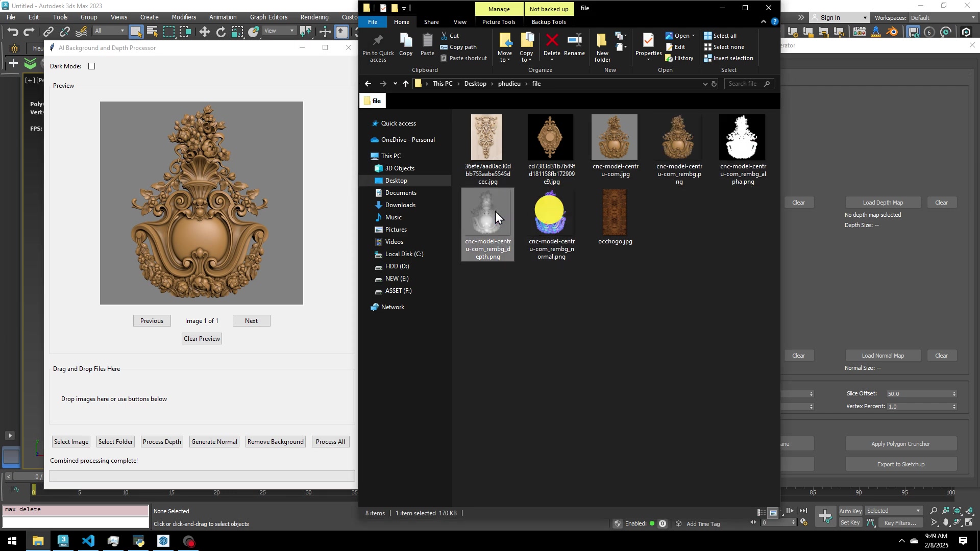Open the Modifiers menu in 3ds Max
The width and height of the screenshot is (980, 551).
tap(184, 17)
